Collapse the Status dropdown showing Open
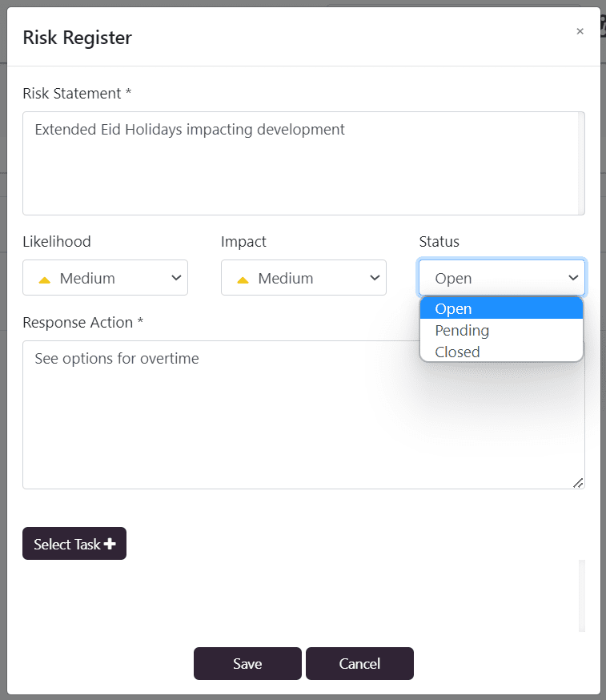The image size is (606, 700). click(x=502, y=278)
